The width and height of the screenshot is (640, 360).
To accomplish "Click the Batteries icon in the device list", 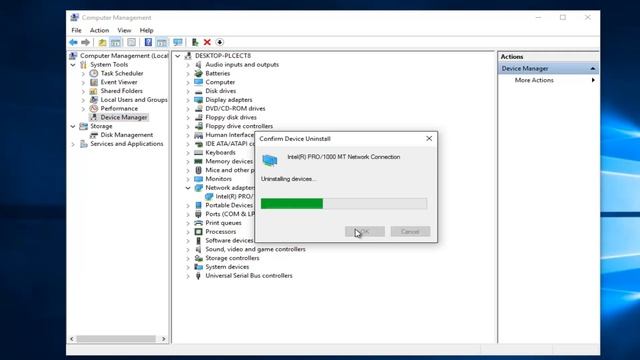I will click(199, 73).
